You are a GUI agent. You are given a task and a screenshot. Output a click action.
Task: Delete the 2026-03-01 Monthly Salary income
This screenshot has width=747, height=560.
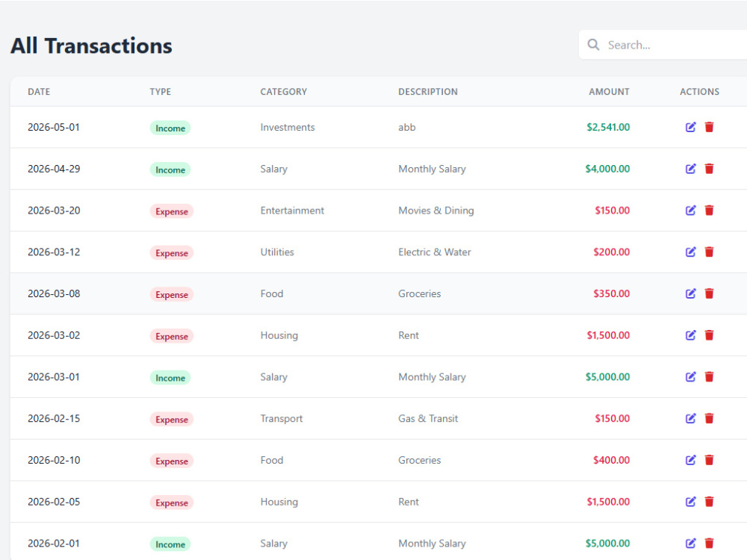coord(709,376)
